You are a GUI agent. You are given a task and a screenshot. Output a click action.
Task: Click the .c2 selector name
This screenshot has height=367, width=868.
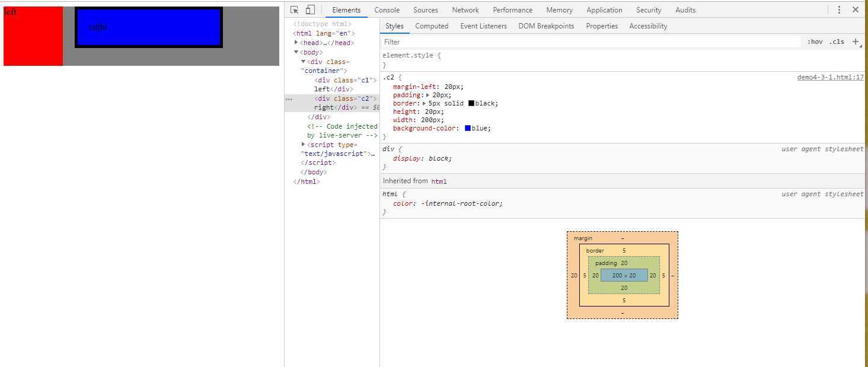[388, 78]
